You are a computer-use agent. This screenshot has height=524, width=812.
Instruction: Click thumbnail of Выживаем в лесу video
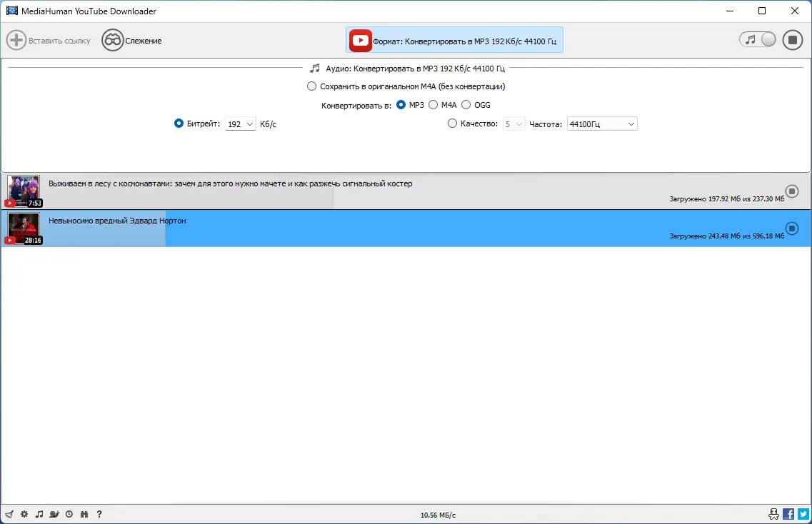(24, 191)
